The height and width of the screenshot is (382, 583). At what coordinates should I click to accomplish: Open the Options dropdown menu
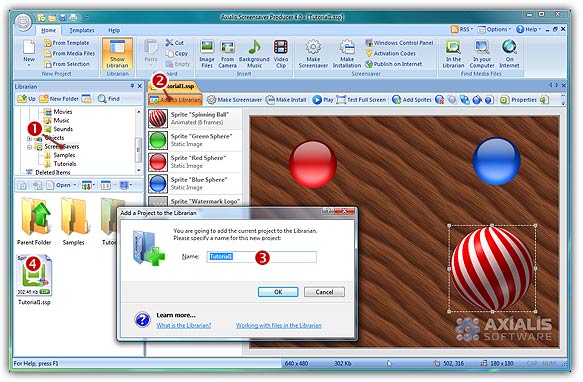pos(494,29)
